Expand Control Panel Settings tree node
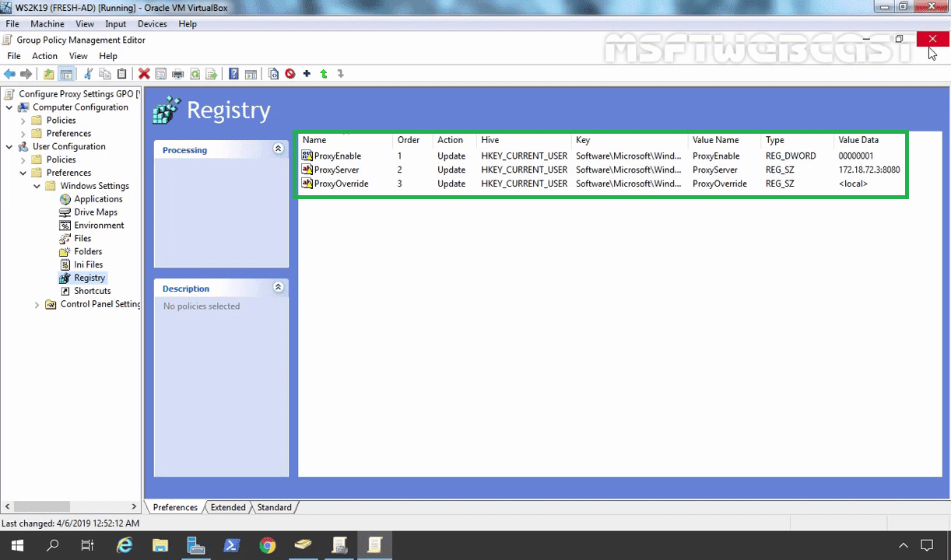 tap(37, 305)
